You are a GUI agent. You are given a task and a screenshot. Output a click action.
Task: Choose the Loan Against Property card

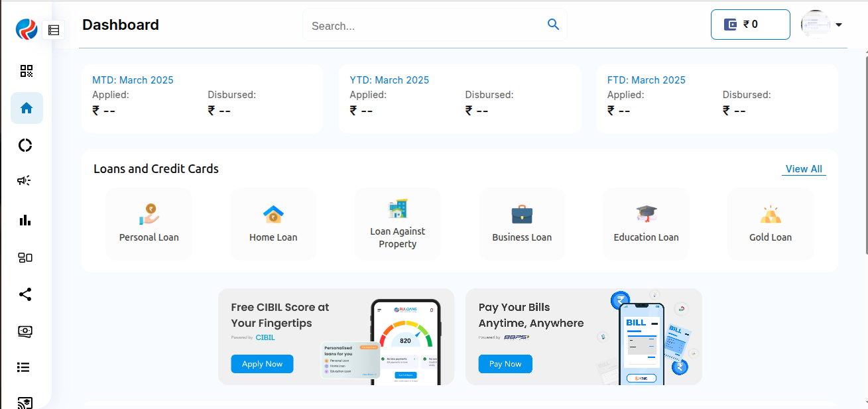[398, 224]
